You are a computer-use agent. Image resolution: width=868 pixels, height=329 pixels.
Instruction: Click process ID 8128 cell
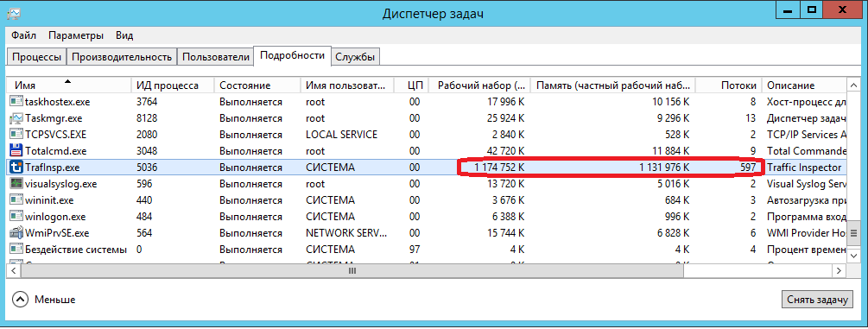147,118
